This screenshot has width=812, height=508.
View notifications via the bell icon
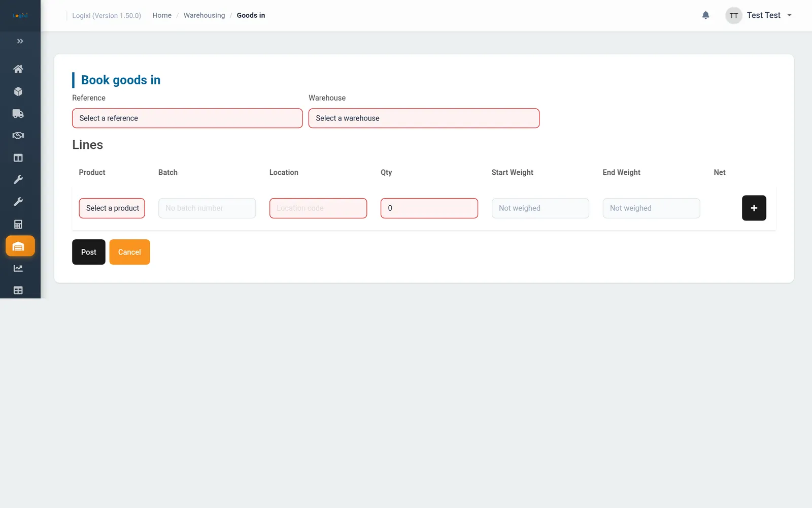pyautogui.click(x=705, y=15)
